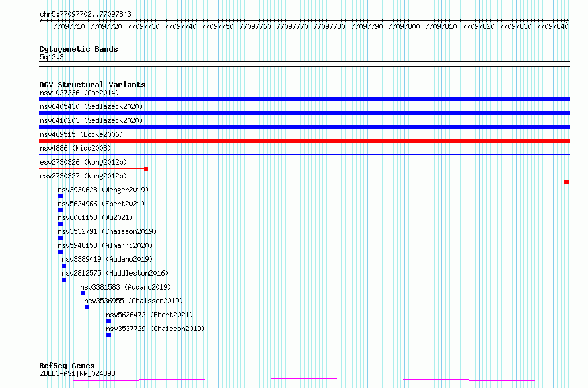Screen dimensions: 588x388
Task: Select the Cytogenetic Bands track heading
Action: pyautogui.click(x=79, y=49)
